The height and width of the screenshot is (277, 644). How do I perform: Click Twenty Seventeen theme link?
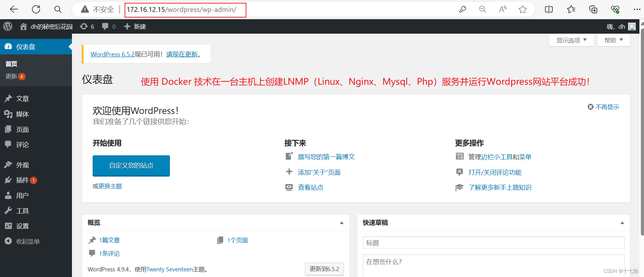pos(170,269)
